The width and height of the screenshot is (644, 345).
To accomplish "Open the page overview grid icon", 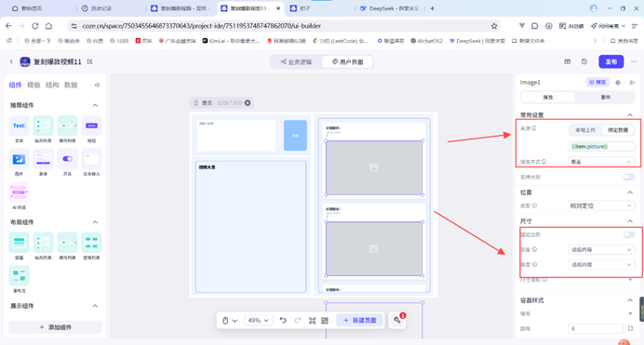I will pyautogui.click(x=325, y=321).
